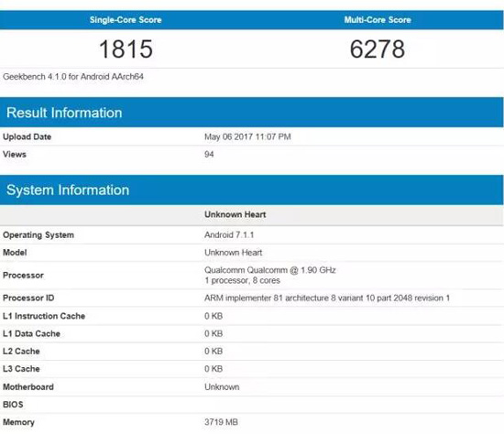Click the ARM implementer Processor ID value

pos(327,298)
